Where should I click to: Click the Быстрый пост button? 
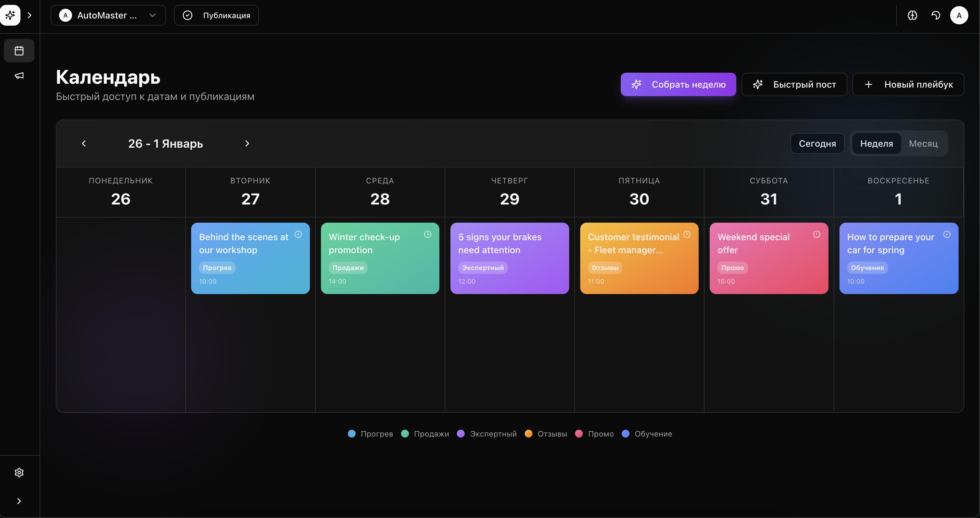tap(794, 84)
